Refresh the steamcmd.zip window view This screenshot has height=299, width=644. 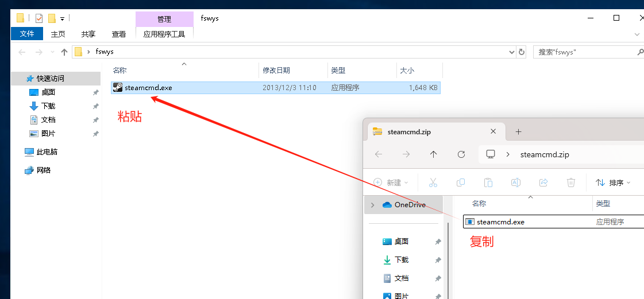point(461,154)
